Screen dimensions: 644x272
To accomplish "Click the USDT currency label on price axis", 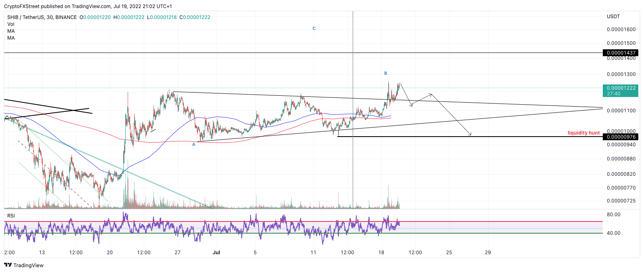I will click(613, 16).
